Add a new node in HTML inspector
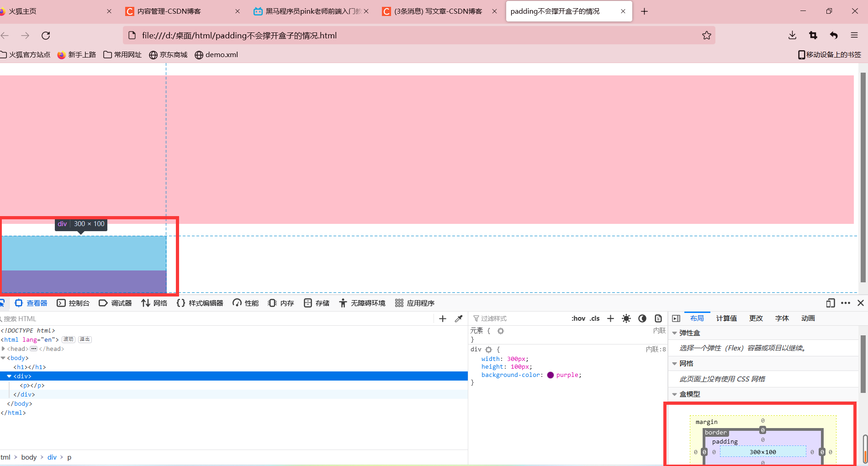This screenshot has height=466, width=868. click(442, 318)
